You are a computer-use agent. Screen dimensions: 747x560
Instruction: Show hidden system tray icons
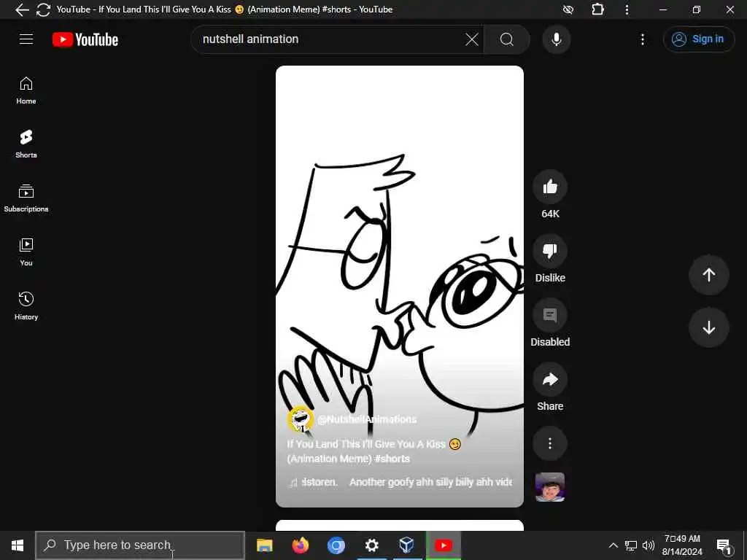click(x=613, y=545)
